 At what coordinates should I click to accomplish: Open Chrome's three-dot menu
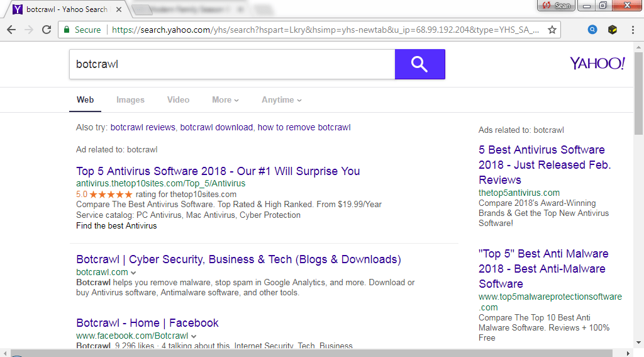[x=633, y=30]
